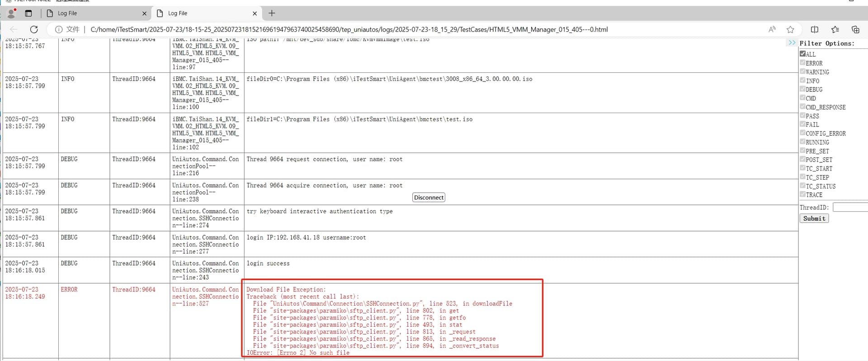Check the DEBUG filter checkbox

point(803,89)
